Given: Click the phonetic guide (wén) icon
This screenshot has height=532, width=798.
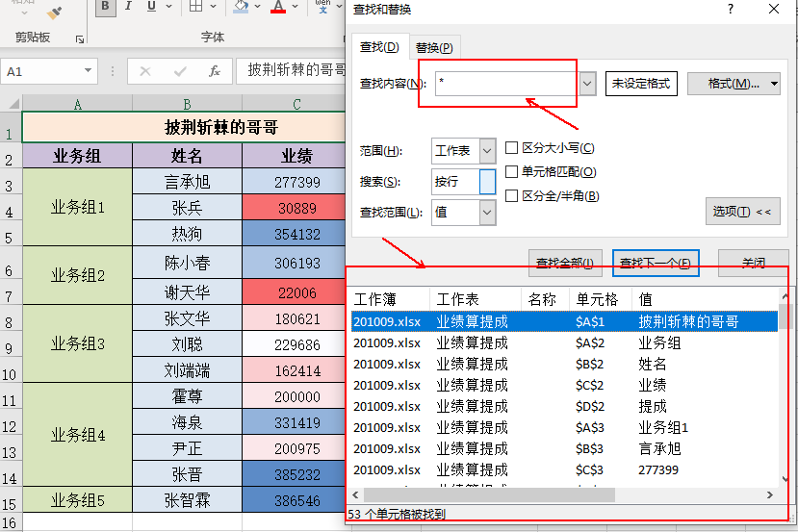Looking at the screenshot, I should pos(322,7).
